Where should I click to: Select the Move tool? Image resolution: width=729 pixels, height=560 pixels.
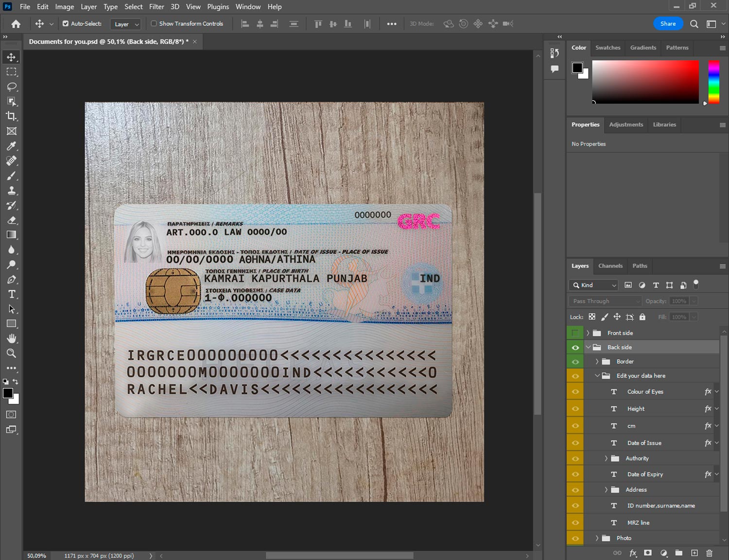(x=12, y=57)
